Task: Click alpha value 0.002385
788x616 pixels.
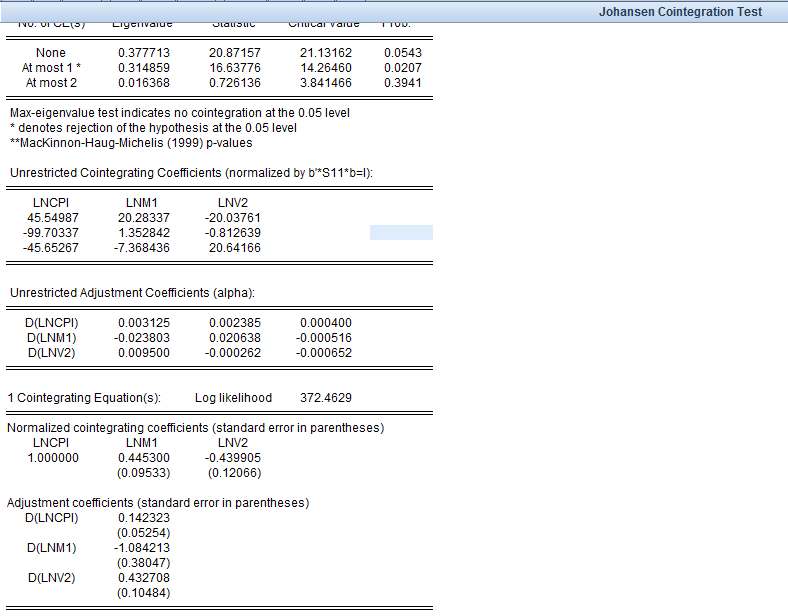Action: 235,323
